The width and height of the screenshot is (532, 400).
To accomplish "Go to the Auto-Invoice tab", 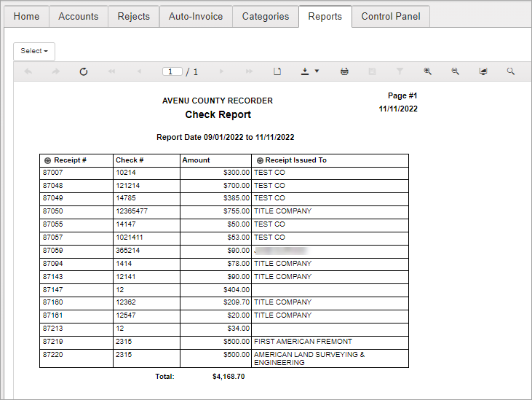I will (x=196, y=16).
